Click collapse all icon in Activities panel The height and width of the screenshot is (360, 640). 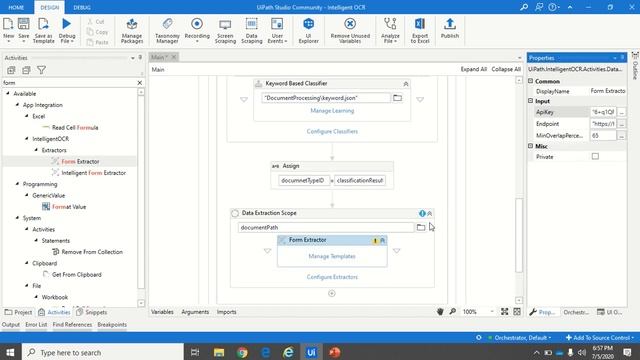26,70
